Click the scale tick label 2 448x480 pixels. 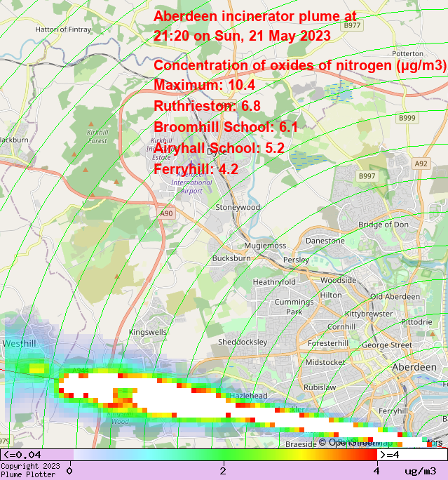[x=223, y=471]
